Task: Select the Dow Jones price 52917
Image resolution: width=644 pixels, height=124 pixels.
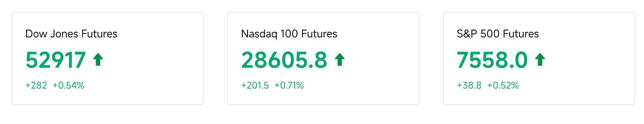Action: click(x=56, y=60)
